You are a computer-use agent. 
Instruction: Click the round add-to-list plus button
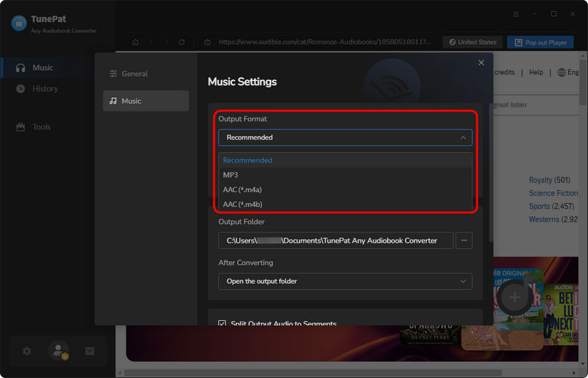515,297
